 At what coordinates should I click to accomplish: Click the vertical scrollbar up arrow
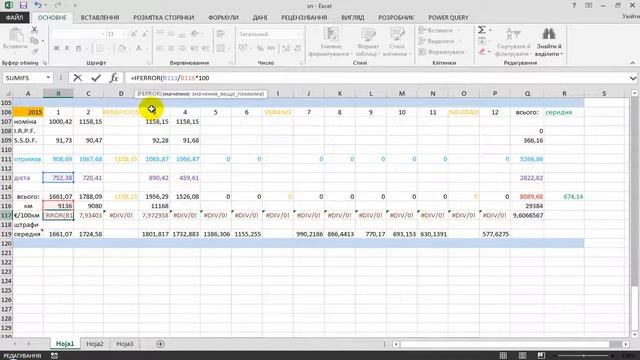coord(634,93)
